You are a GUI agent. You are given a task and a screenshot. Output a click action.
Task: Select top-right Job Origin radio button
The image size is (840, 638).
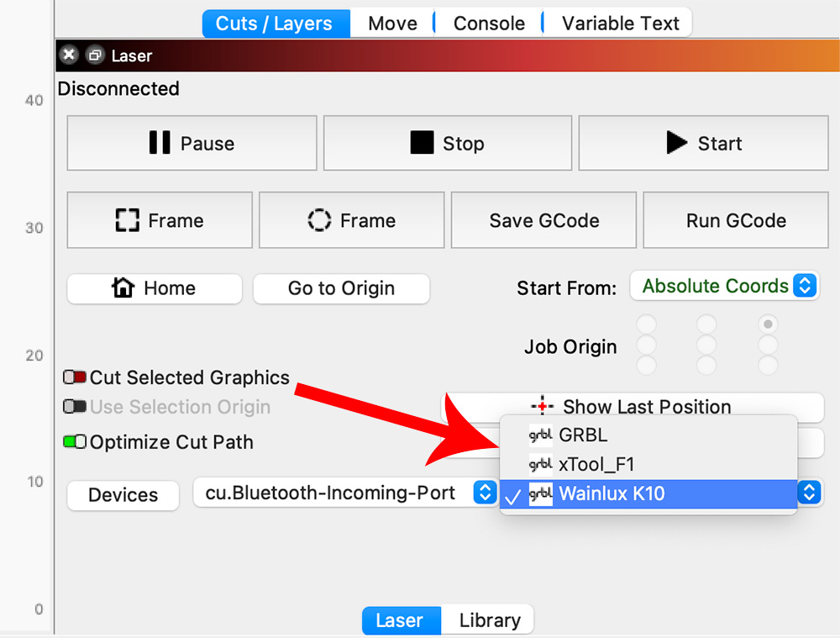(767, 324)
